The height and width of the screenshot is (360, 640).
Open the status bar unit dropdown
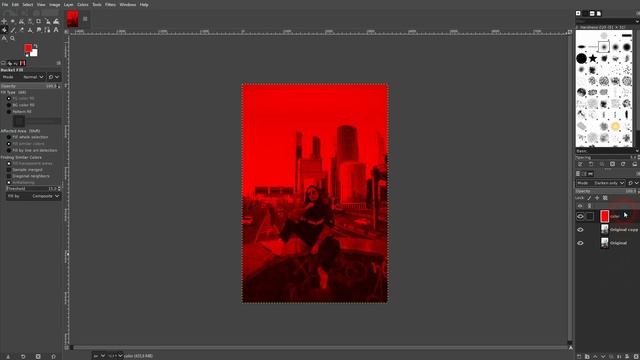click(x=99, y=356)
